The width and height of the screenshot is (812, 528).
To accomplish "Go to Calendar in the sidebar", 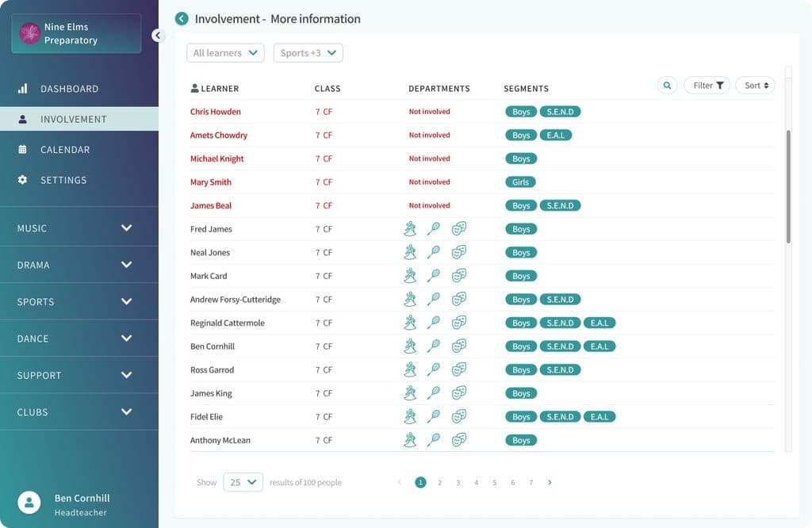I will pyautogui.click(x=64, y=150).
